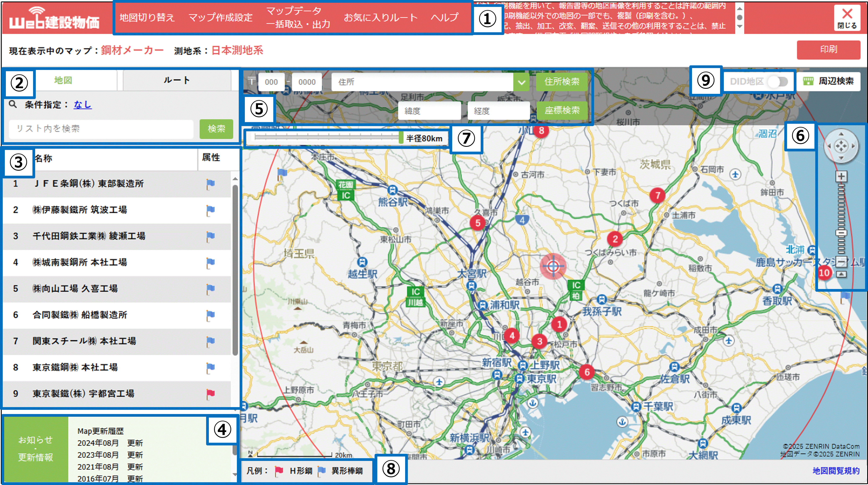Click map marker number 3
Image resolution: width=868 pixels, height=485 pixels.
(x=539, y=341)
